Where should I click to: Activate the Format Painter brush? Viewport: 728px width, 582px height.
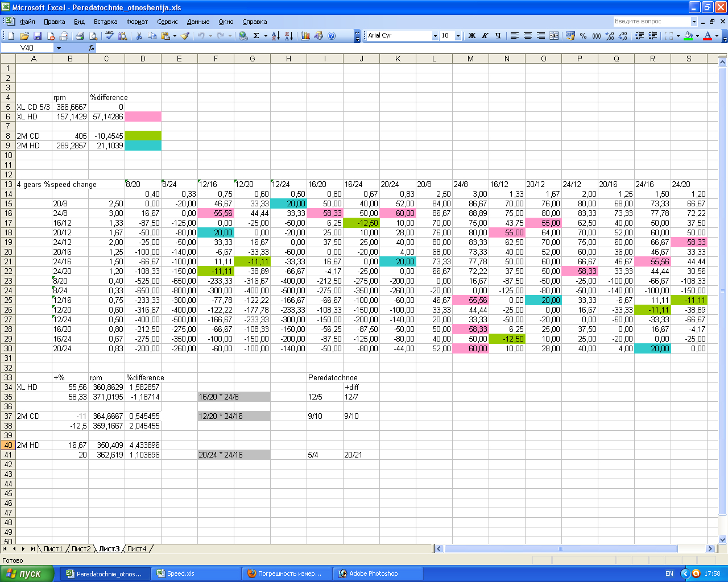[x=185, y=36]
